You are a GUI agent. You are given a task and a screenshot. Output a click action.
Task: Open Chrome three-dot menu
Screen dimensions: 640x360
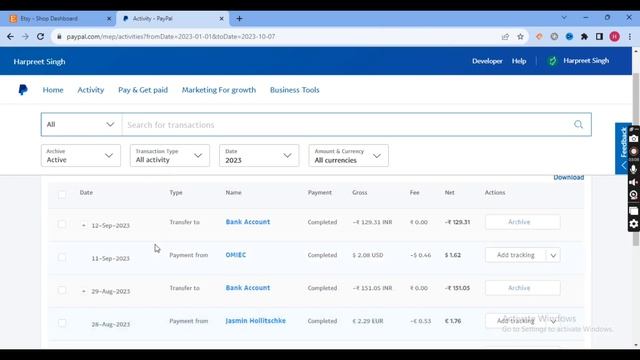point(630,37)
